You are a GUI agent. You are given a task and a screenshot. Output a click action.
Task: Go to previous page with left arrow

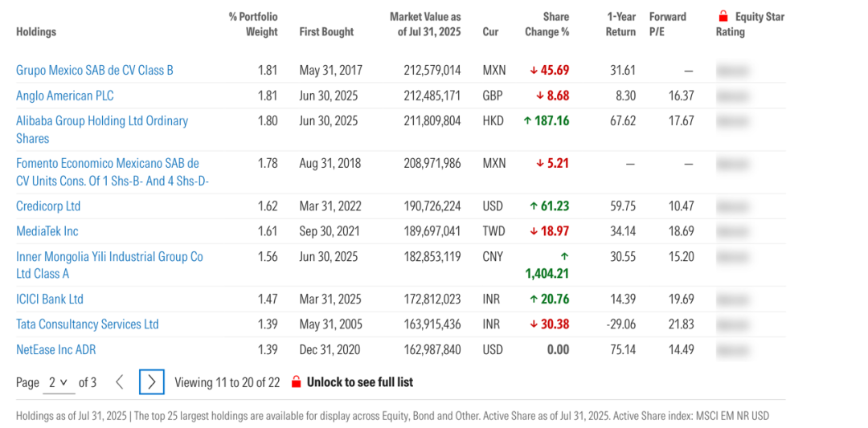click(120, 382)
